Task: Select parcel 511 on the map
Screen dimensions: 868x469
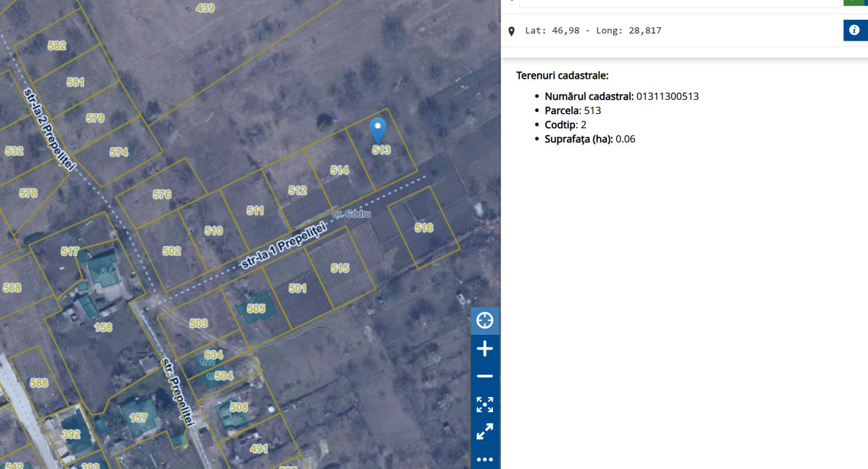Action: (255, 211)
